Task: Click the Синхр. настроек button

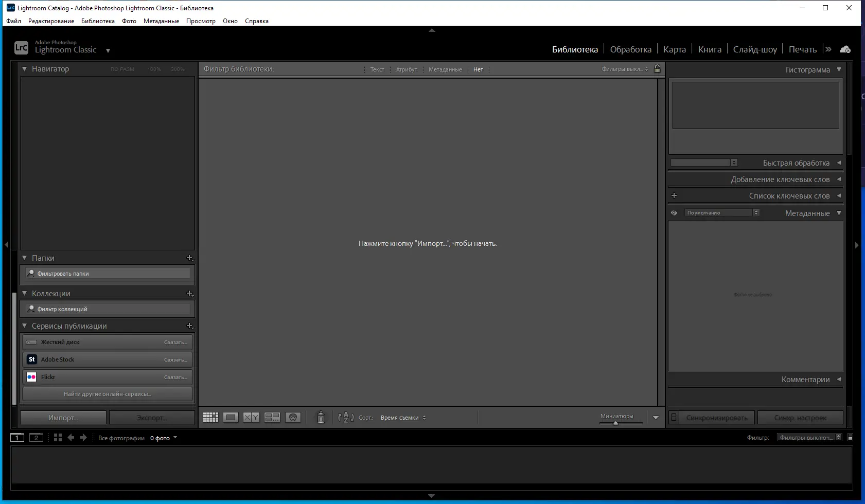Action: [x=800, y=418]
